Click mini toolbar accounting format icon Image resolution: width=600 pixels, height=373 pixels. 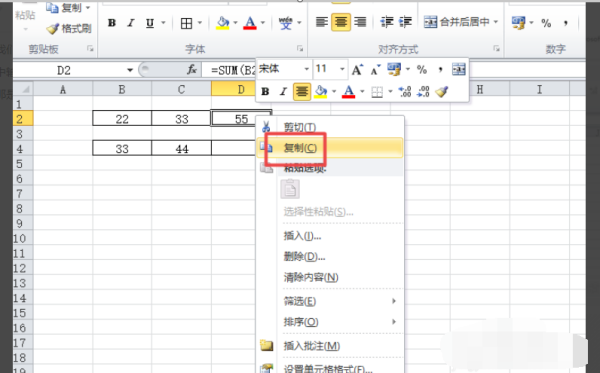tap(394, 69)
